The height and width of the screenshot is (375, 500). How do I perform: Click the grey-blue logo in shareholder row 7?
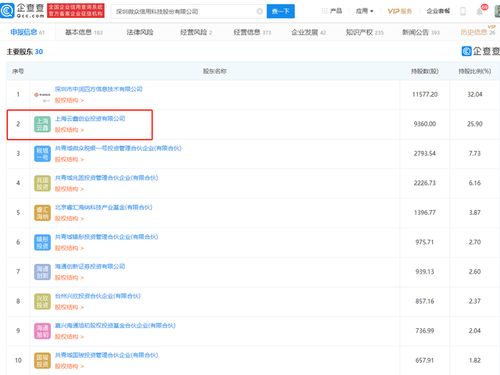[42, 272]
